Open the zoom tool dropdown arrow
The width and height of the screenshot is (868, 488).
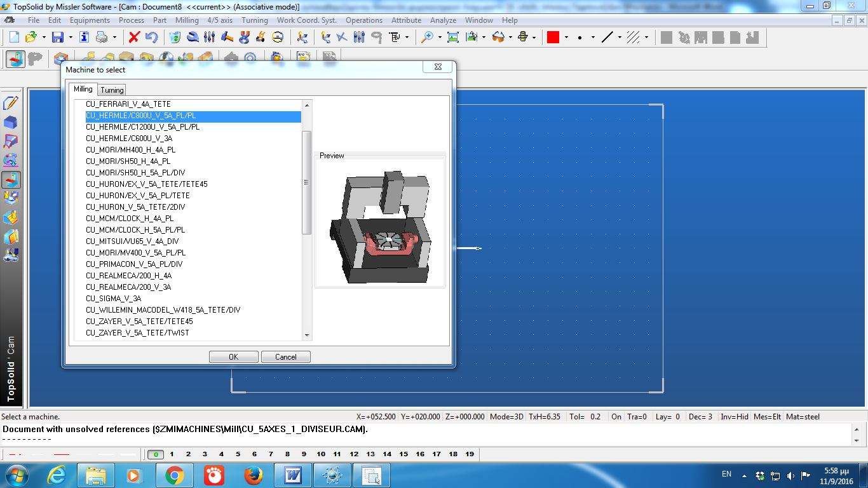[440, 37]
